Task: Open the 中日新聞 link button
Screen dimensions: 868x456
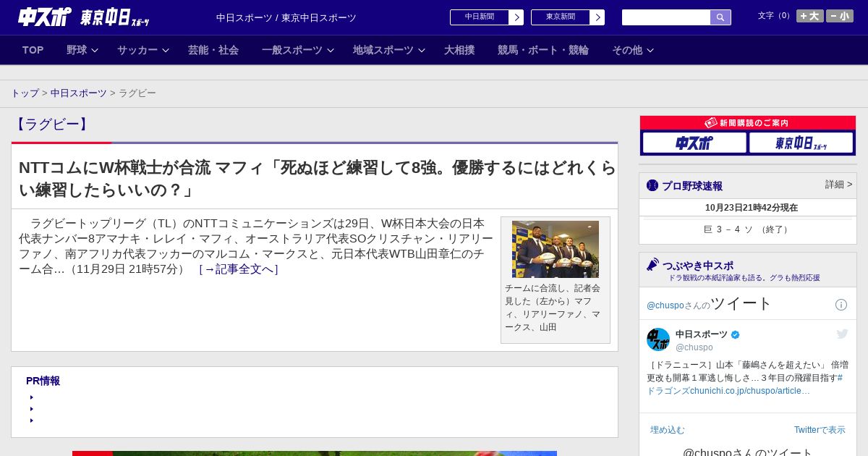Action: coord(480,17)
